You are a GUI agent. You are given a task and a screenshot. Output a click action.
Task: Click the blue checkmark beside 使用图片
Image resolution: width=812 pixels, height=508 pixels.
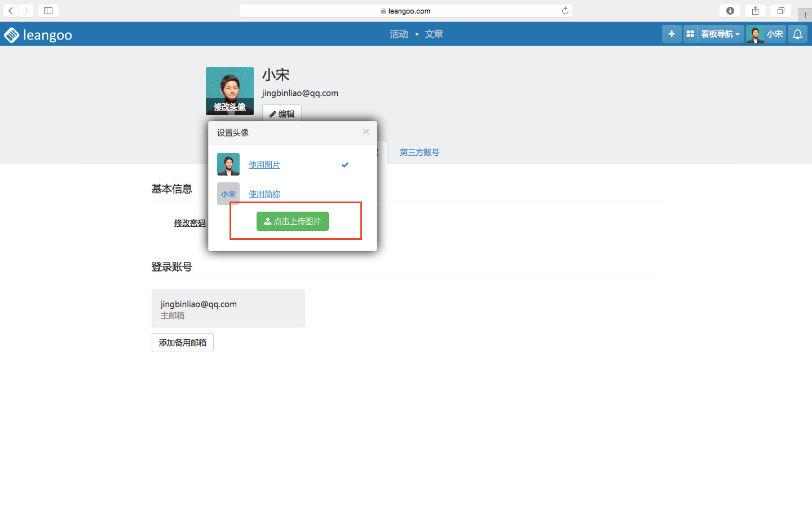[345, 165]
